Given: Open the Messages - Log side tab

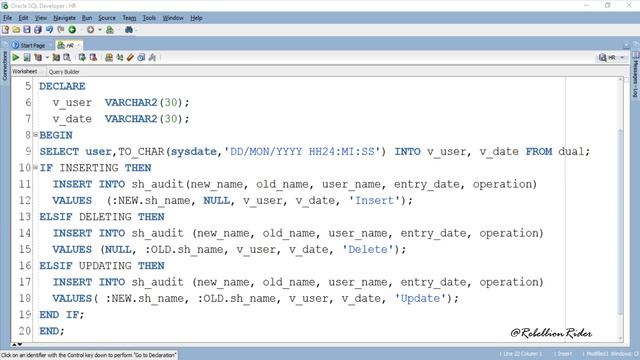Looking at the screenshot, I should point(636,75).
